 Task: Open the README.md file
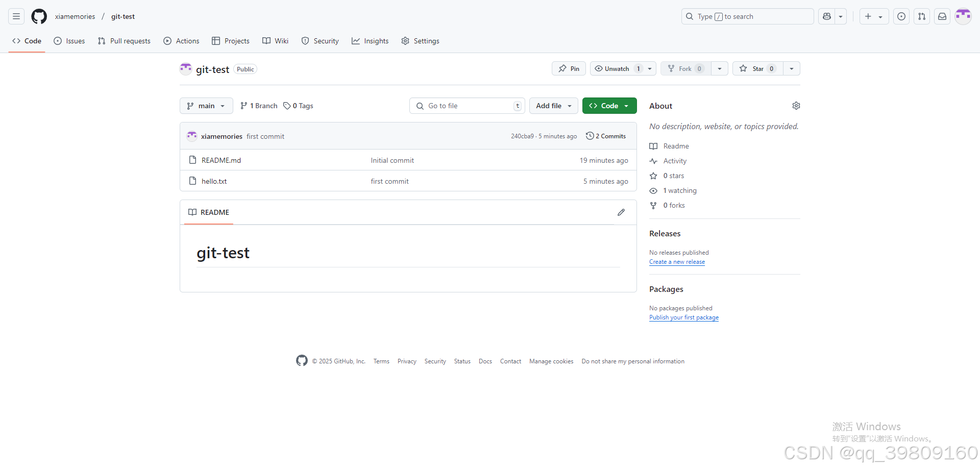coord(221,160)
